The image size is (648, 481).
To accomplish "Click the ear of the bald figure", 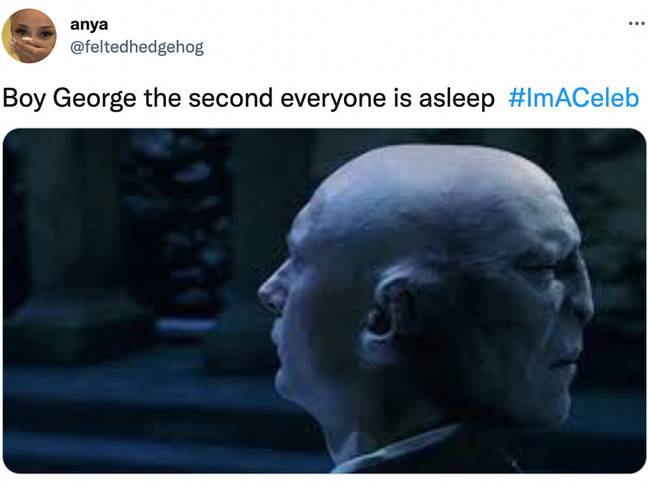I will [x=386, y=314].
